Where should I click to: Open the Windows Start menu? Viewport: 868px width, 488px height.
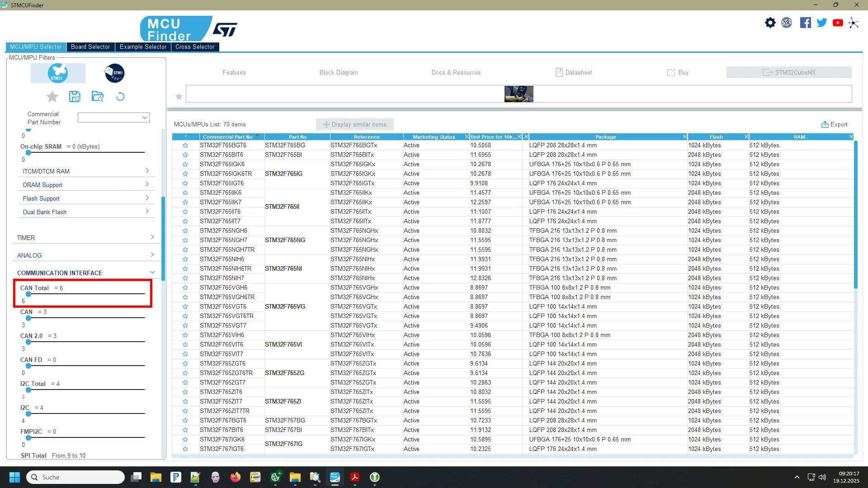point(14,477)
